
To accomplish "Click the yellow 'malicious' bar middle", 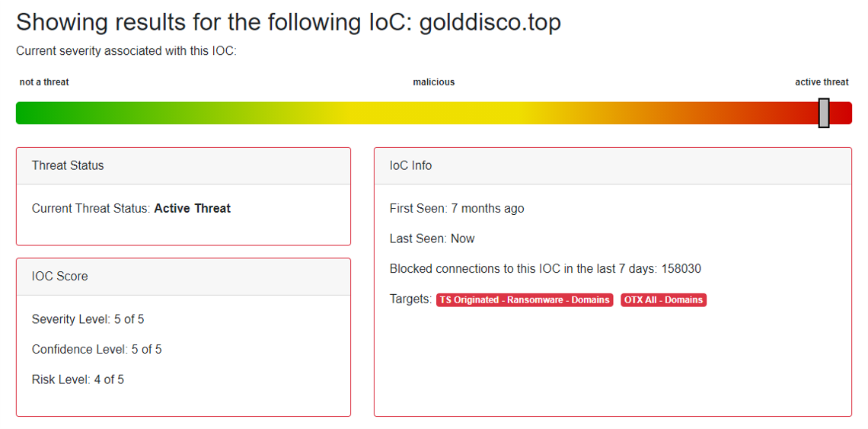I will pos(434,113).
